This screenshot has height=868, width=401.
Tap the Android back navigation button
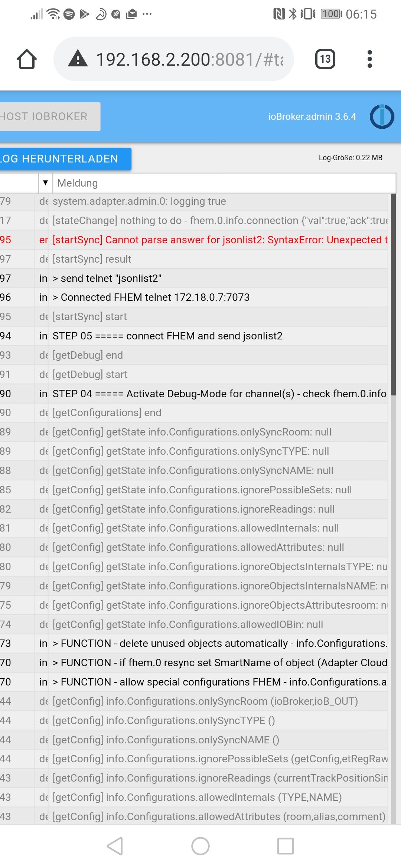point(115,846)
